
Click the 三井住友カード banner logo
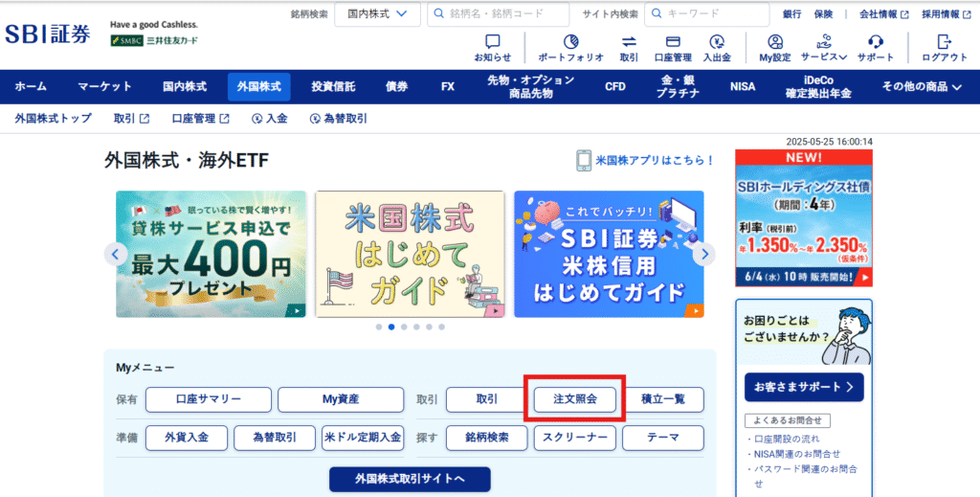click(x=154, y=40)
